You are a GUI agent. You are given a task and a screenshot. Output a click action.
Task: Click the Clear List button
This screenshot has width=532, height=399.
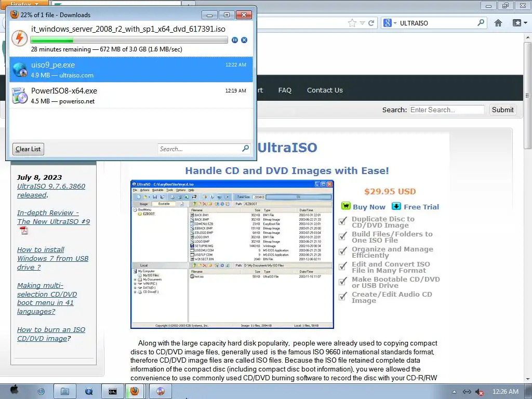point(28,149)
